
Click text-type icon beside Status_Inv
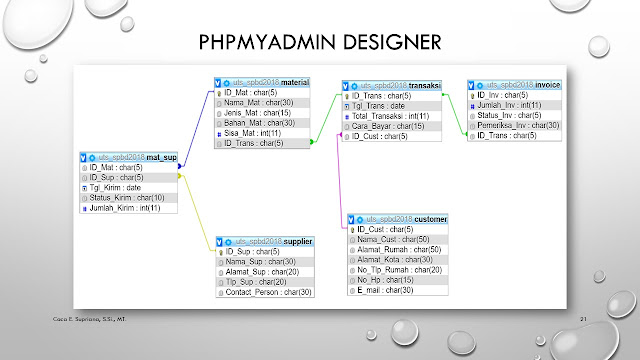[x=473, y=116]
